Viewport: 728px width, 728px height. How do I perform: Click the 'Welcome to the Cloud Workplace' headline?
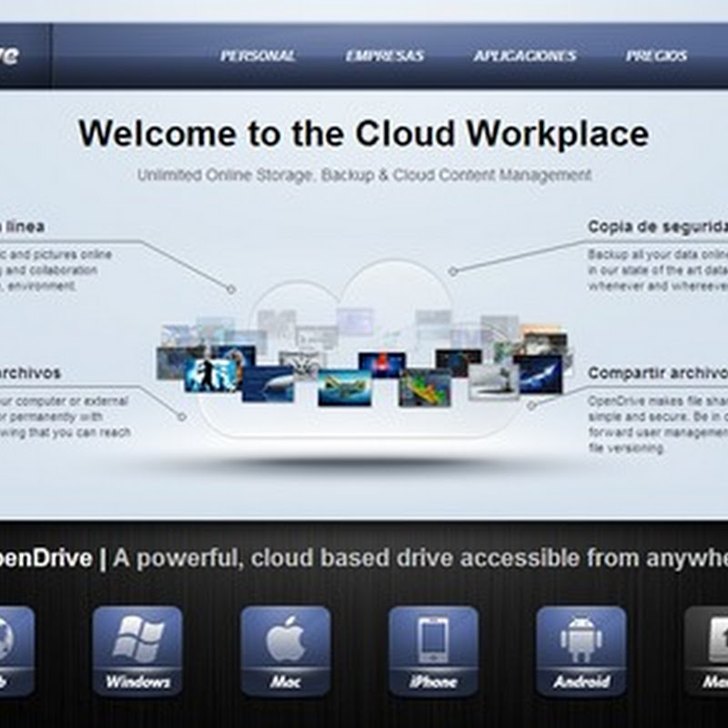tap(363, 134)
